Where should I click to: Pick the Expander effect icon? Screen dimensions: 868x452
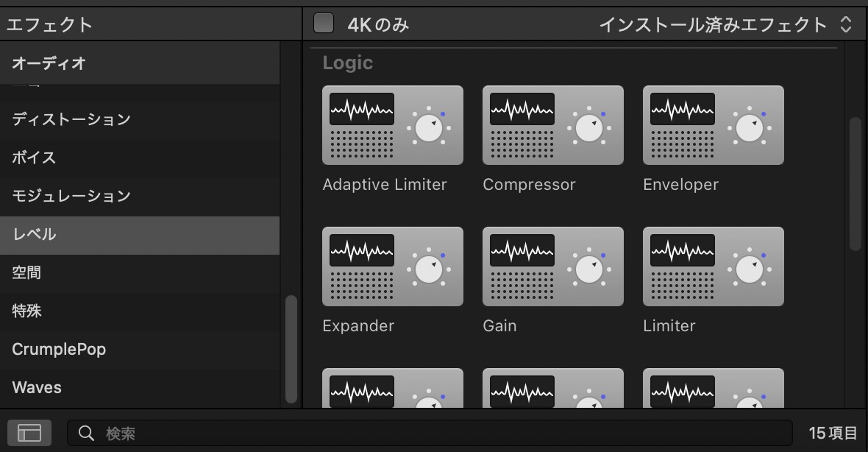click(393, 266)
